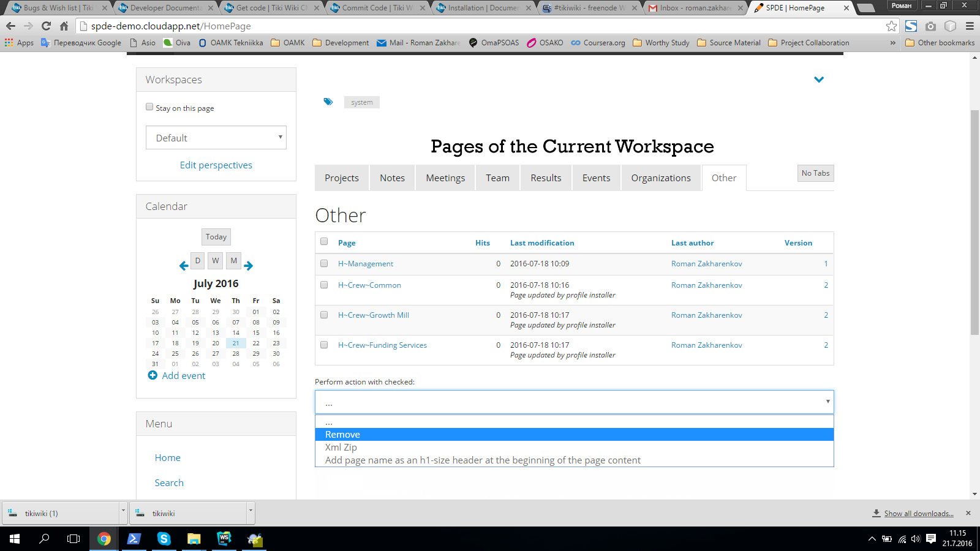This screenshot has width=980, height=551.
Task: Tick the select-all checkbox in the table header
Action: click(x=324, y=241)
